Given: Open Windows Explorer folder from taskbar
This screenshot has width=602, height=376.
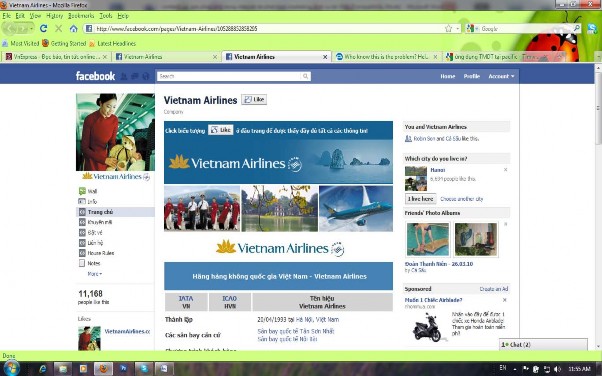Looking at the screenshot, I should (x=63, y=369).
